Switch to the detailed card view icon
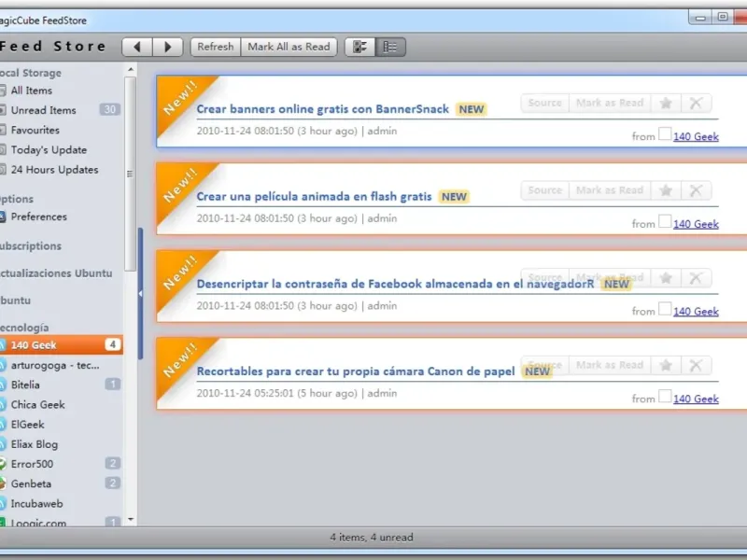The height and width of the screenshot is (560, 747). click(359, 47)
